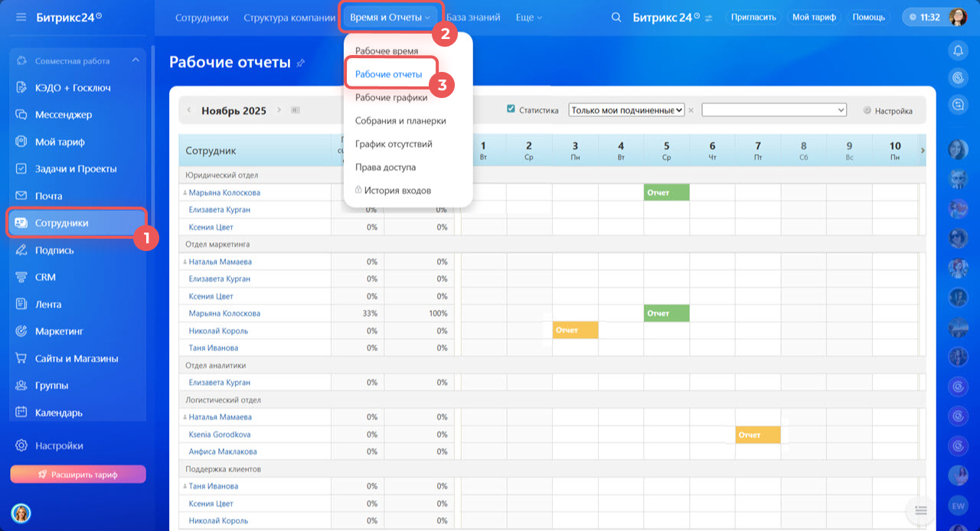980x531 pixels.
Task: Click the clear X beside subordinates filter
Action: click(691, 111)
